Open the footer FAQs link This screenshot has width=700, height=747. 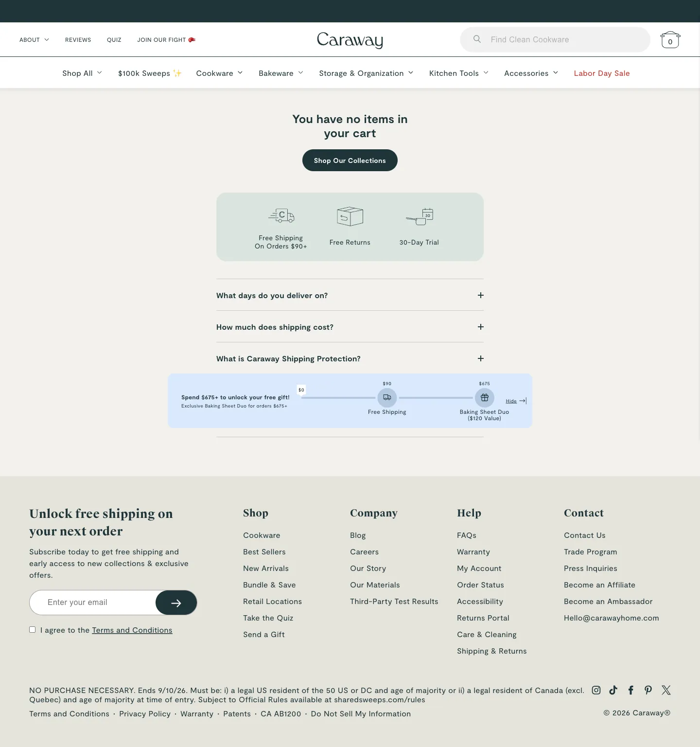[x=467, y=535]
